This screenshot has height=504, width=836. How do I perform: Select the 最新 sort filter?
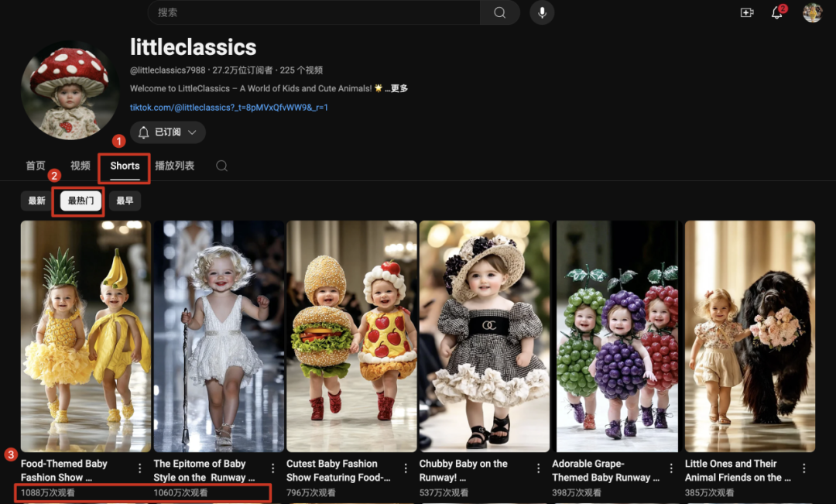coord(37,201)
